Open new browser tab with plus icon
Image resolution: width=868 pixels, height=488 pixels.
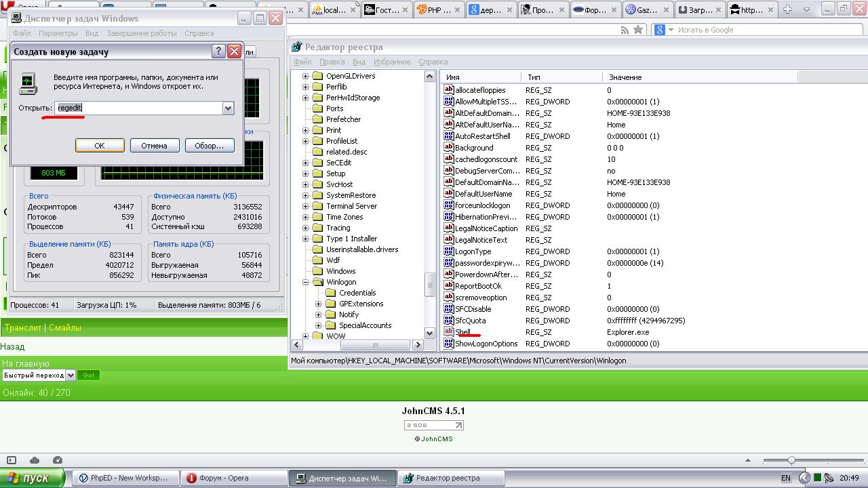coord(788,9)
